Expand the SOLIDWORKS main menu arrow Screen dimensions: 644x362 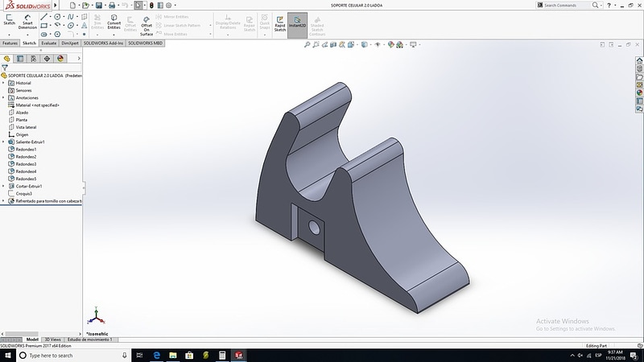[56, 6]
